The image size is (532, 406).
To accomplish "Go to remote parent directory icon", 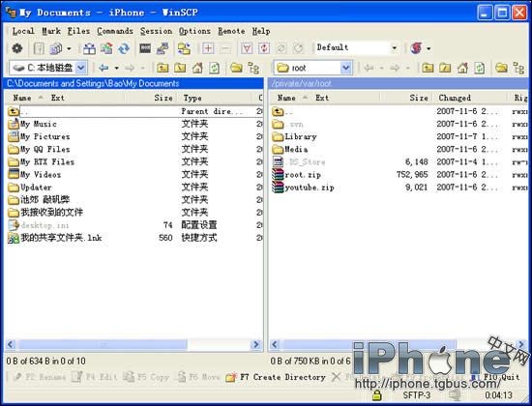I will (428, 68).
